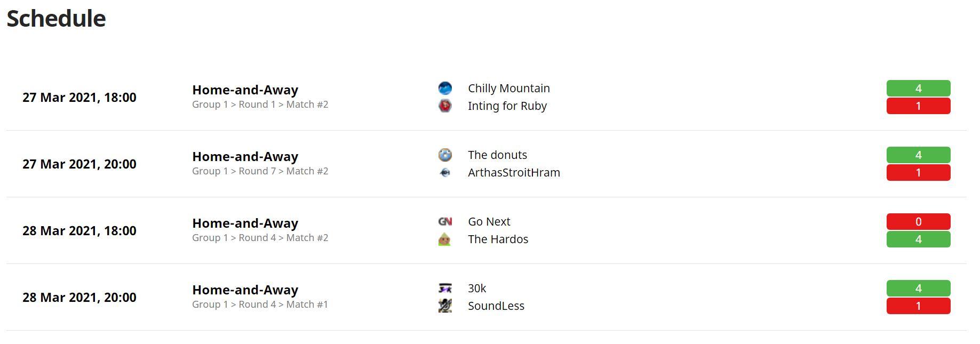Click the Go Next GN logo

click(445, 221)
